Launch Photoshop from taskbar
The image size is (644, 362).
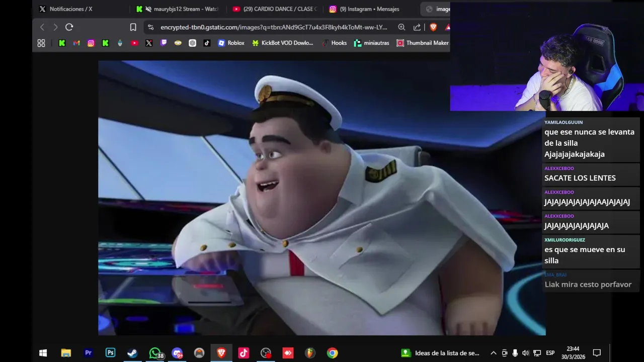110,353
